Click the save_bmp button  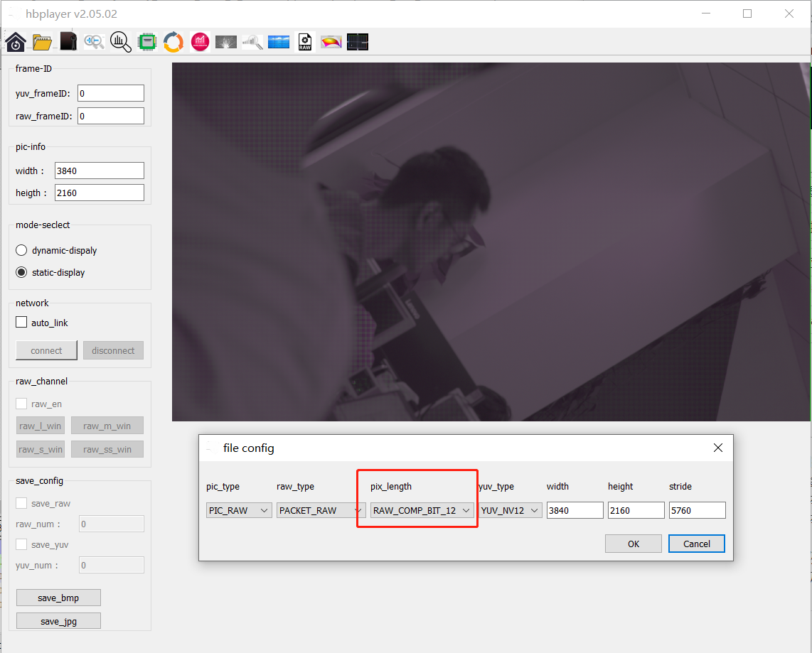pos(58,598)
